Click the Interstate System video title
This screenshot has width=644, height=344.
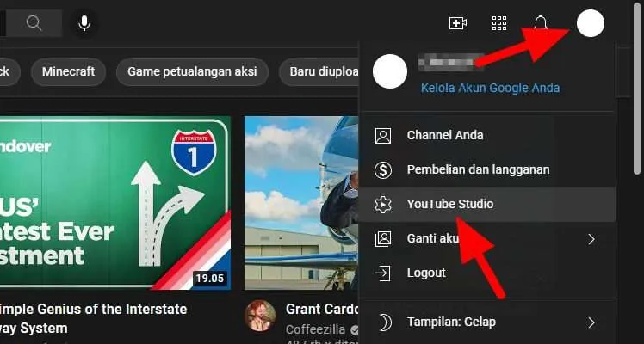94,318
